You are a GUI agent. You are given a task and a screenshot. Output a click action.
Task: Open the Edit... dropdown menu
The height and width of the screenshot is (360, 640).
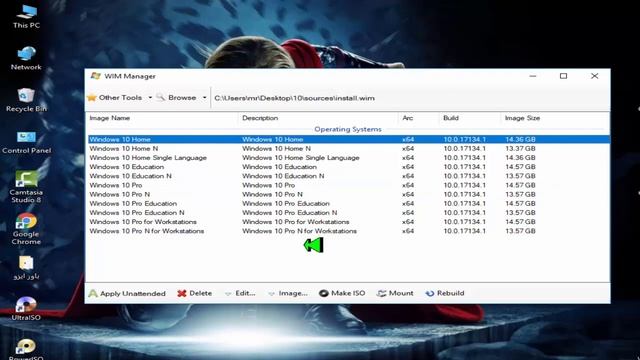tap(240, 293)
